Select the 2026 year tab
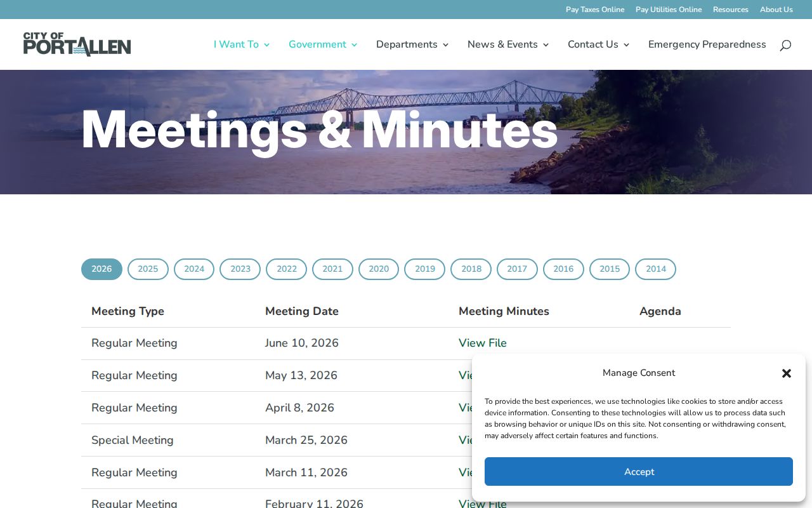This screenshot has width=812, height=508. tap(101, 269)
